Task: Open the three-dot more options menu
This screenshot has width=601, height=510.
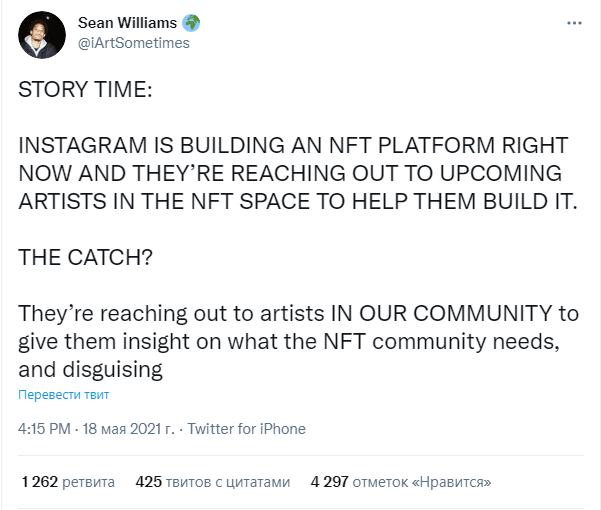Action: coord(574,23)
